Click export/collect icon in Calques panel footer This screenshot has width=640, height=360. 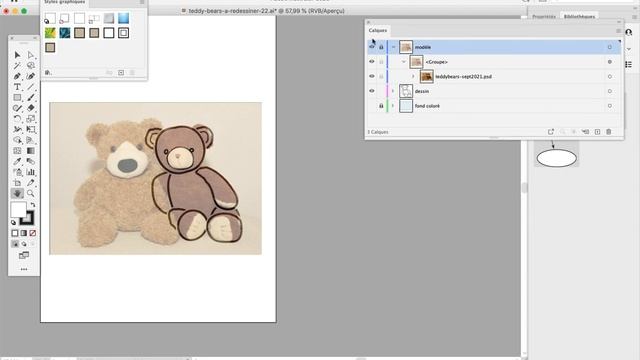[551, 132]
